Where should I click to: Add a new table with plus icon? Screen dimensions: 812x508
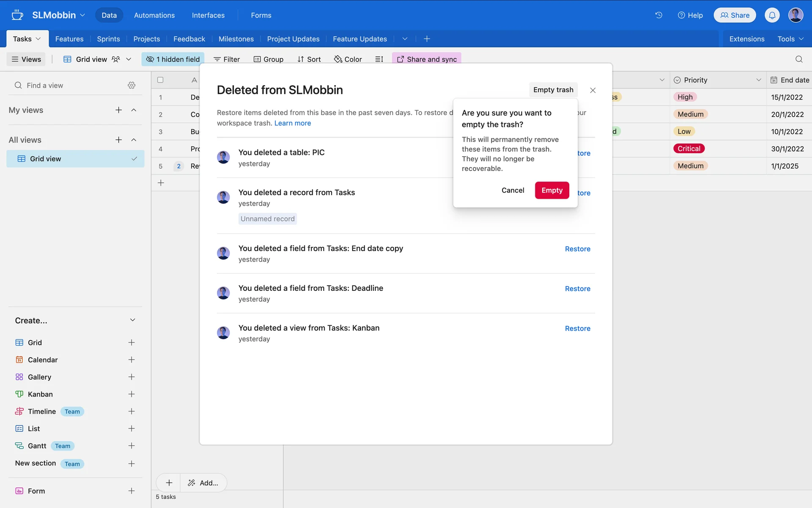pos(427,39)
